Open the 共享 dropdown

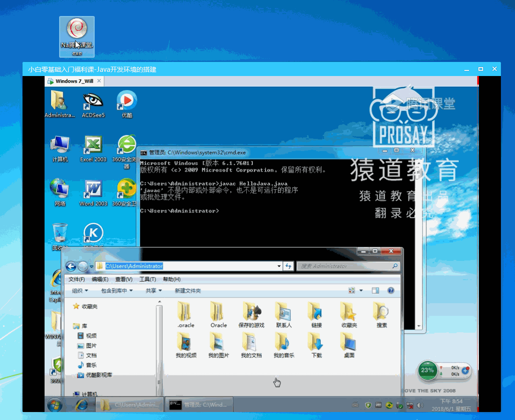pyautogui.click(x=154, y=291)
